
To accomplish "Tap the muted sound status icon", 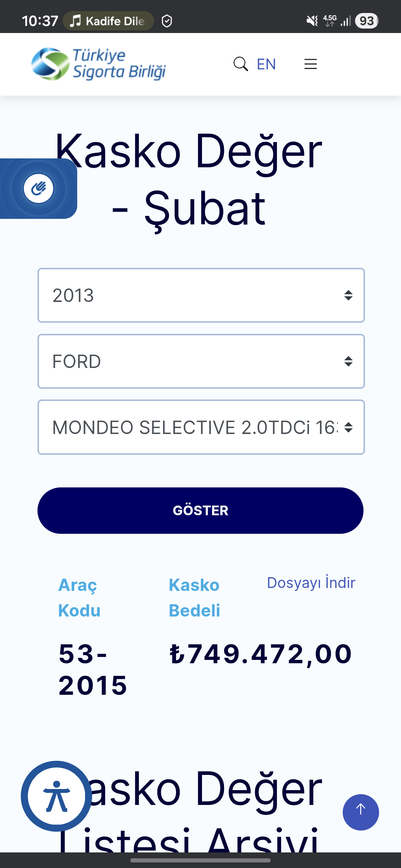I will (x=312, y=21).
